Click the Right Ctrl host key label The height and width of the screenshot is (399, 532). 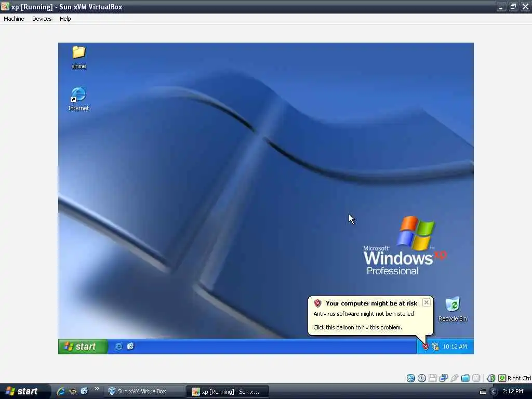click(x=520, y=378)
